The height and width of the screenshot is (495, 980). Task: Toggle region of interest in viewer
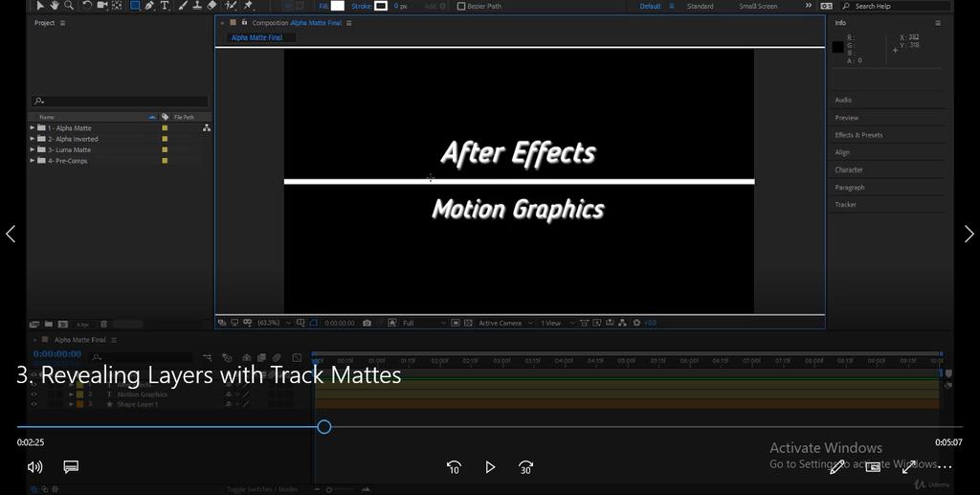coord(456,323)
